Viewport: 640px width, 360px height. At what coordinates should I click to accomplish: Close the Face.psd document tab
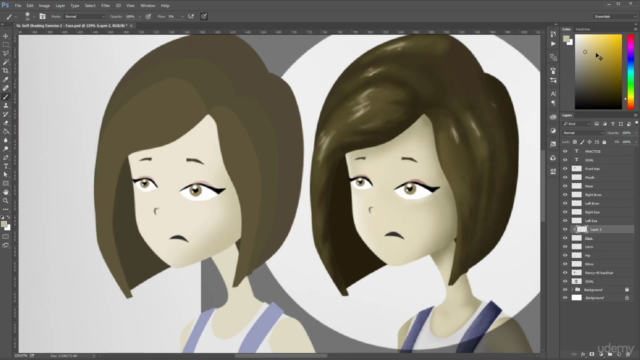(x=131, y=26)
